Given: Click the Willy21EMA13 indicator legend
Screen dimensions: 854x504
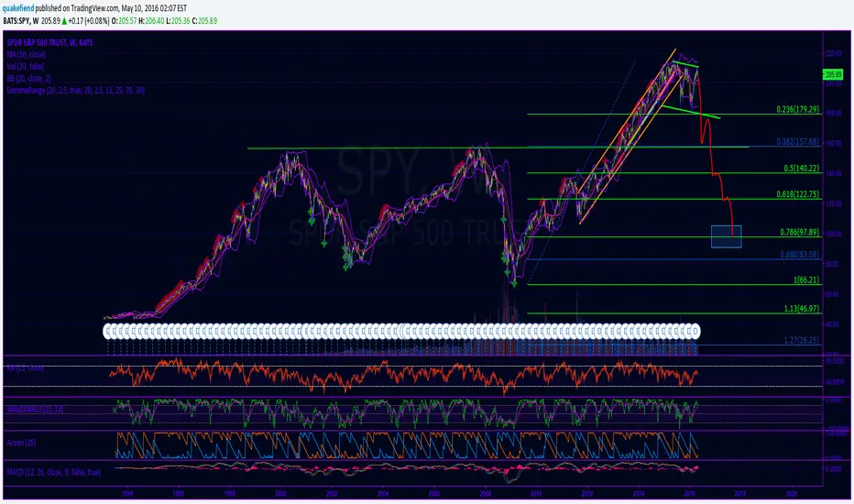Looking at the screenshot, I should pyautogui.click(x=35, y=409).
